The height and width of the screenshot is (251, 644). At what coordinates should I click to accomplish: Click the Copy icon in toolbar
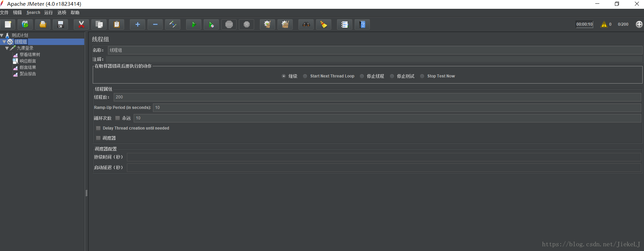[99, 24]
